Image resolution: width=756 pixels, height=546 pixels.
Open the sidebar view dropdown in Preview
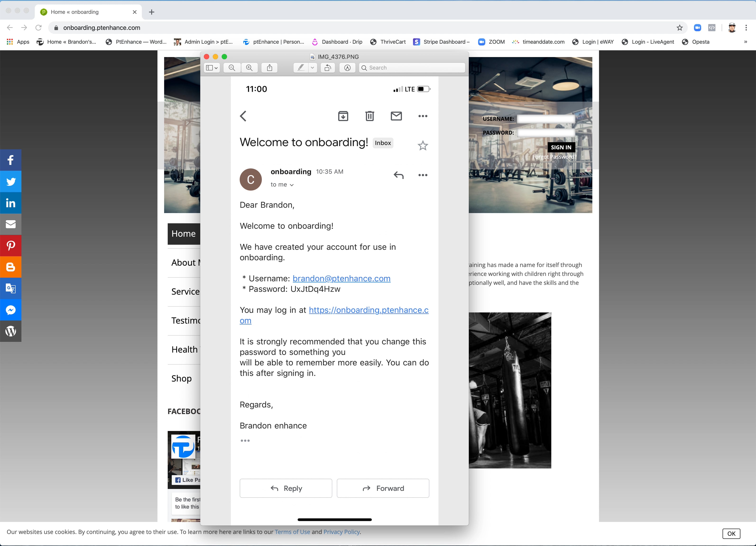pos(212,68)
